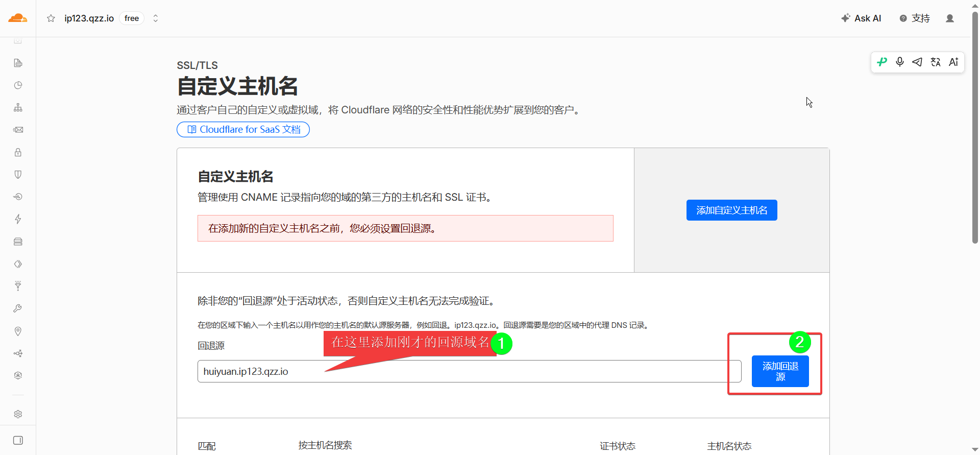Click the ip123.qzz.io domain name
This screenshot has width=980, height=455.
tap(89, 18)
